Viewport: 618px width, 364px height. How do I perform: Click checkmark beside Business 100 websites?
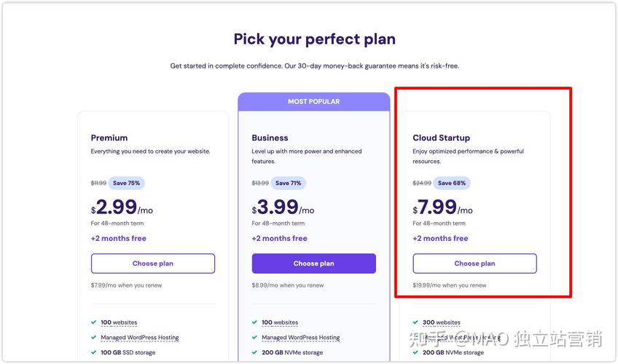[x=254, y=322]
